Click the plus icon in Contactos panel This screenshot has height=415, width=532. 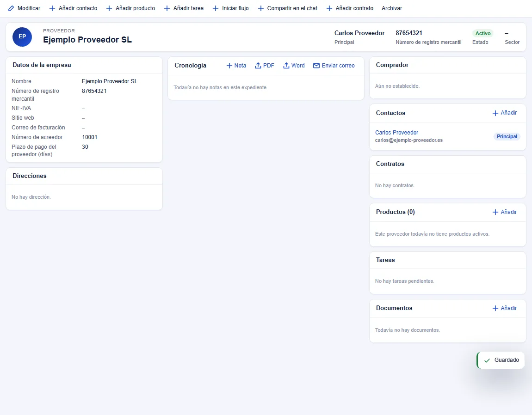click(495, 113)
